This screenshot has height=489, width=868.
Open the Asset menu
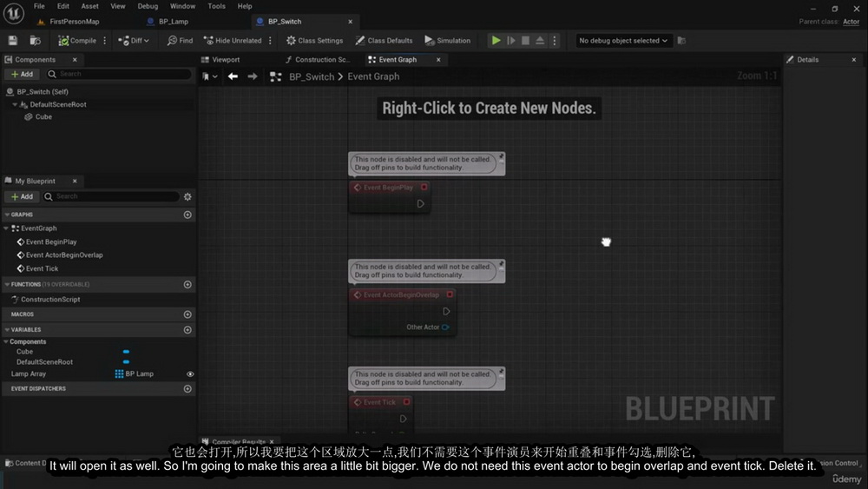tap(89, 6)
